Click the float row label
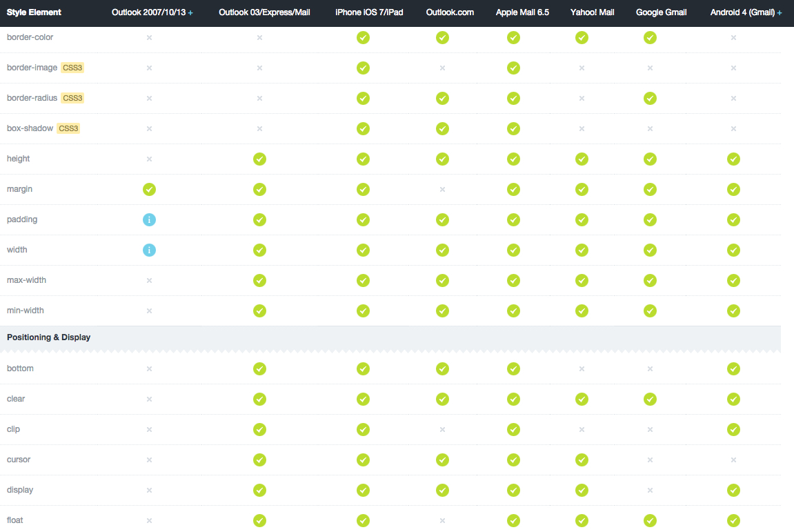The width and height of the screenshot is (794, 532). tap(14, 520)
